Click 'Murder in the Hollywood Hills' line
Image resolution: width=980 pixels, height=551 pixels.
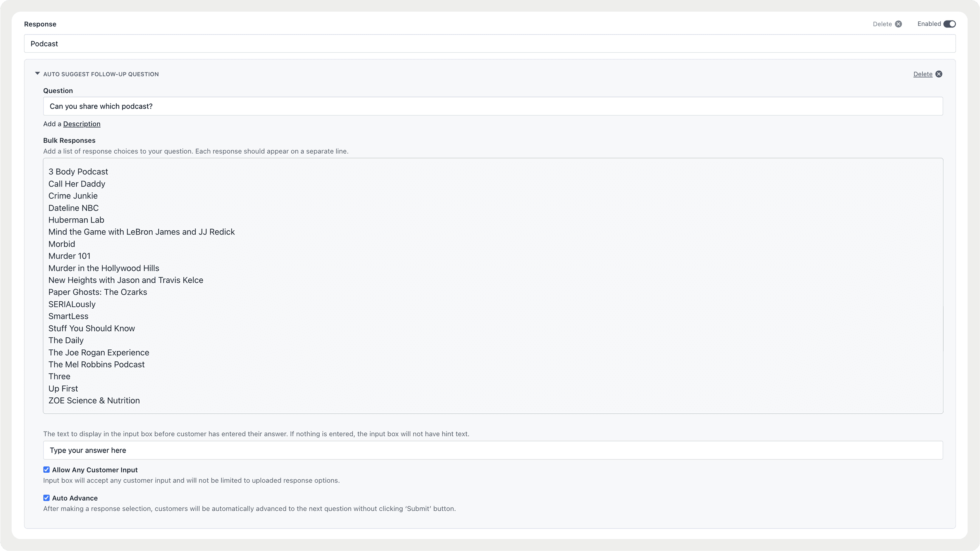(x=104, y=268)
